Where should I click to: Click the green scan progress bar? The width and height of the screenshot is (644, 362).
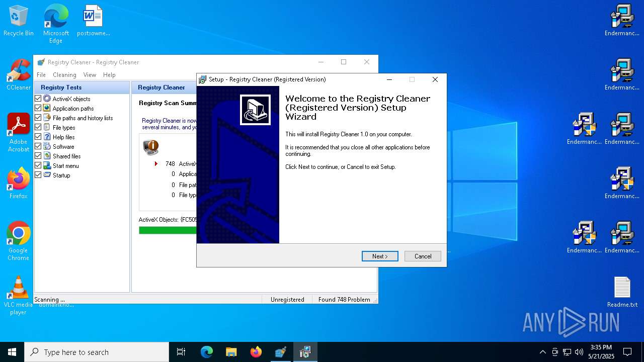pyautogui.click(x=168, y=230)
